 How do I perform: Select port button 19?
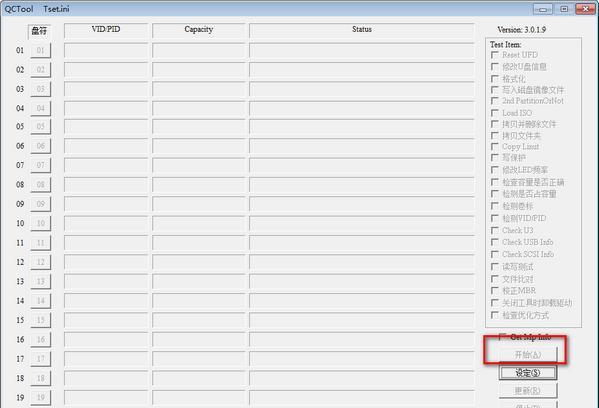pos(40,397)
